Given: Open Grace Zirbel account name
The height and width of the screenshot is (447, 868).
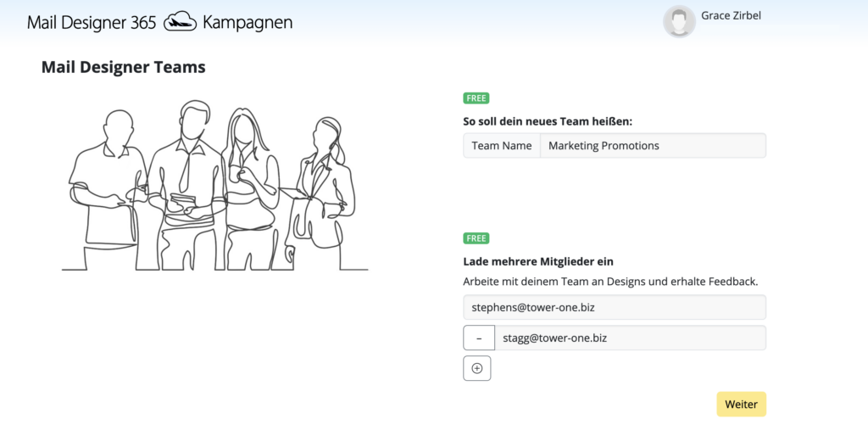Looking at the screenshot, I should (x=731, y=15).
